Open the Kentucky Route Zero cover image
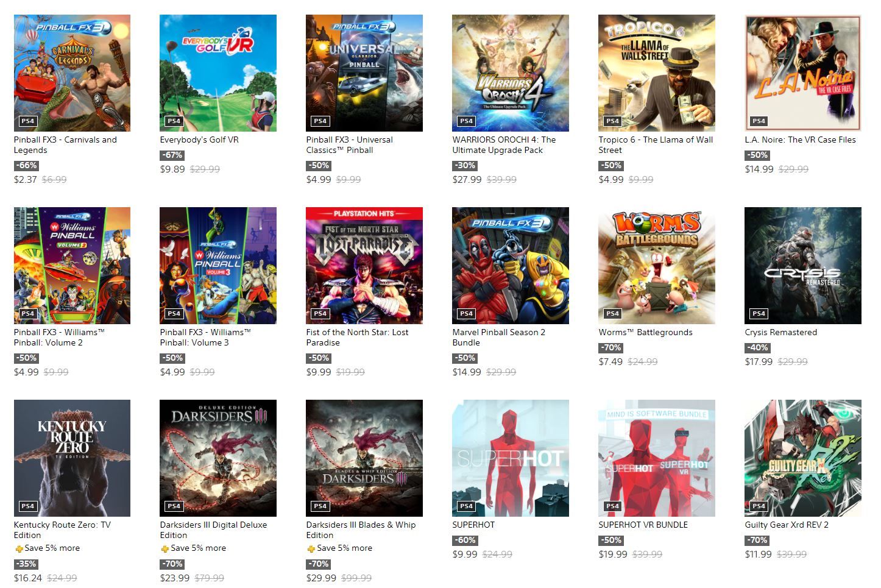Viewport: 881px width, 588px height. 72,458
